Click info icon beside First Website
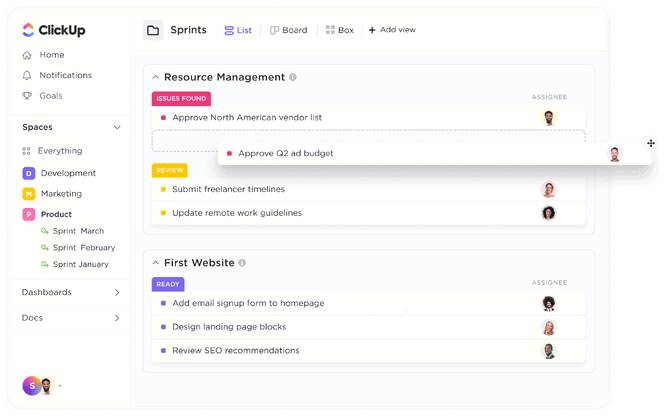Image resolution: width=668 pixels, height=416 pixels. (x=243, y=263)
